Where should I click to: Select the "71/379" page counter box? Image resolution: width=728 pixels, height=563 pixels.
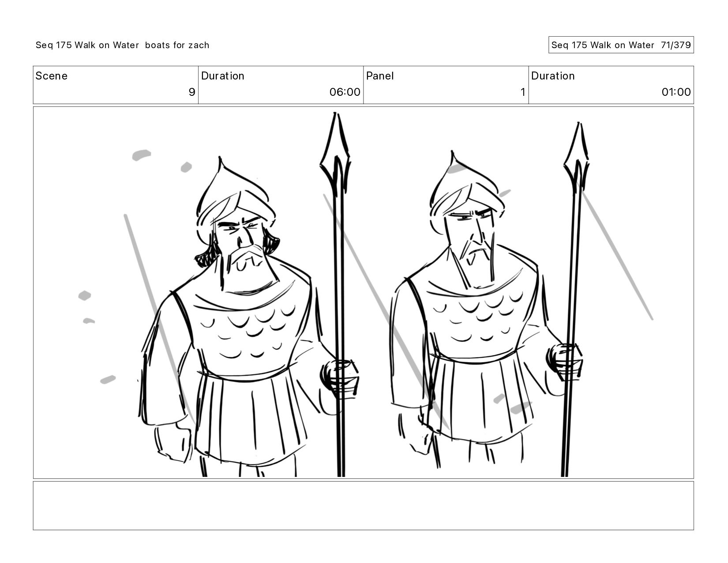point(621,45)
